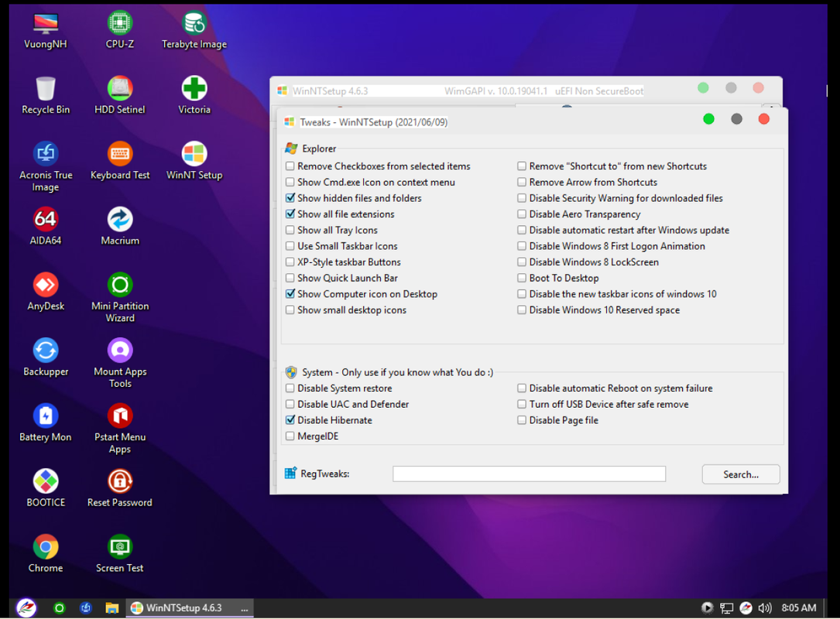Focus the RegTweaks input field

(529, 474)
